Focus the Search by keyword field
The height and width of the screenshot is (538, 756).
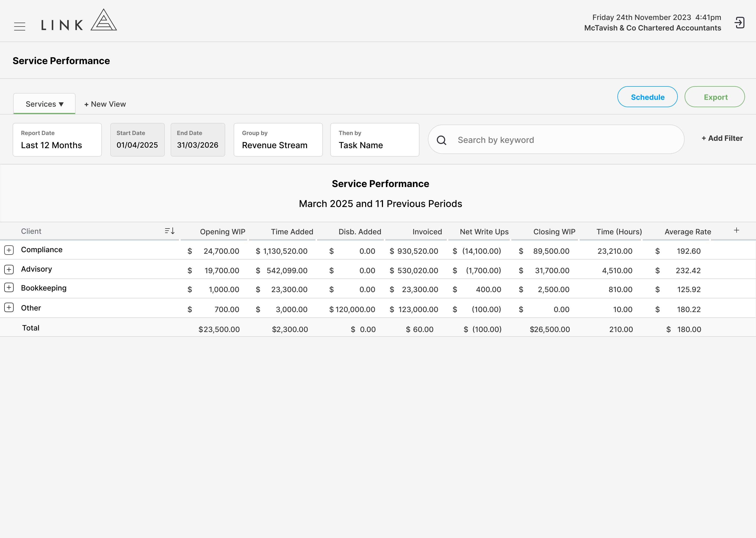coord(556,139)
